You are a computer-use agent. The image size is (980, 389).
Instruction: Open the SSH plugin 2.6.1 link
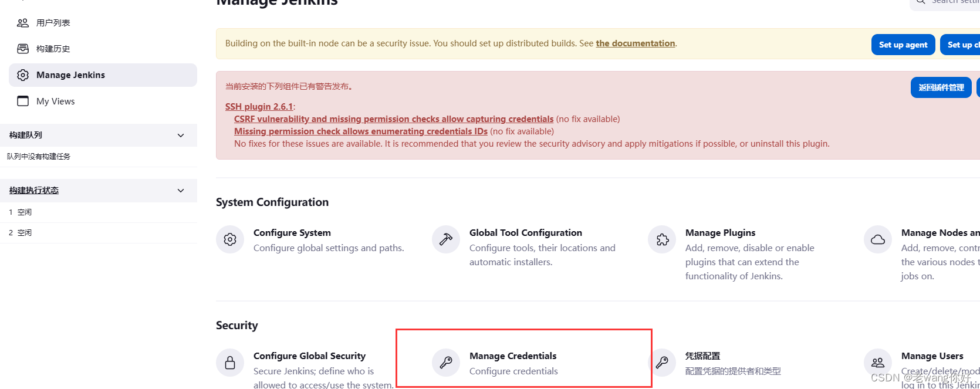tap(259, 107)
